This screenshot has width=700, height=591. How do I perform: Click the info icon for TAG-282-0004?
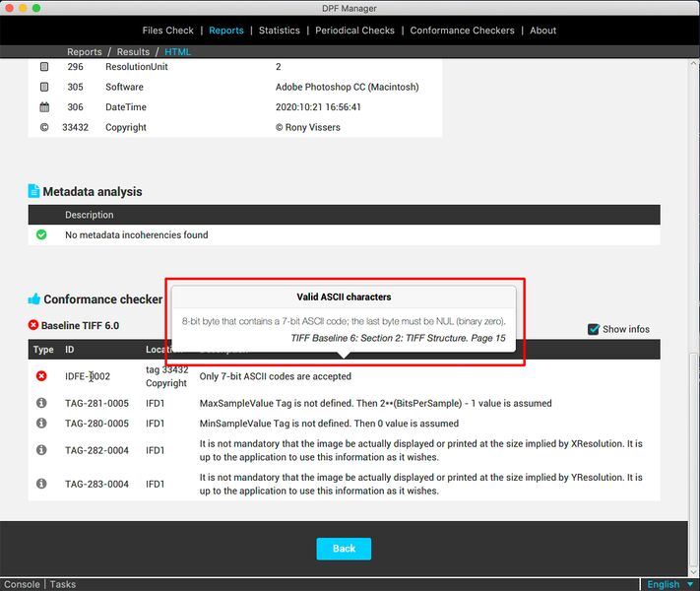(41, 450)
